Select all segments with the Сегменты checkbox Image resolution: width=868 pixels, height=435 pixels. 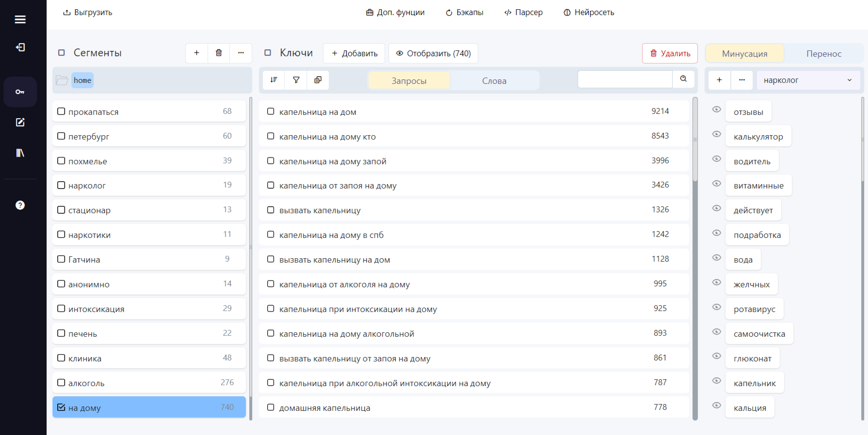point(62,53)
